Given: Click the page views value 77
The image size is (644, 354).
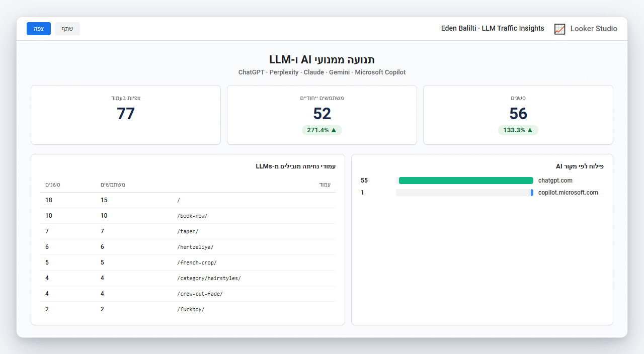Looking at the screenshot, I should (126, 114).
